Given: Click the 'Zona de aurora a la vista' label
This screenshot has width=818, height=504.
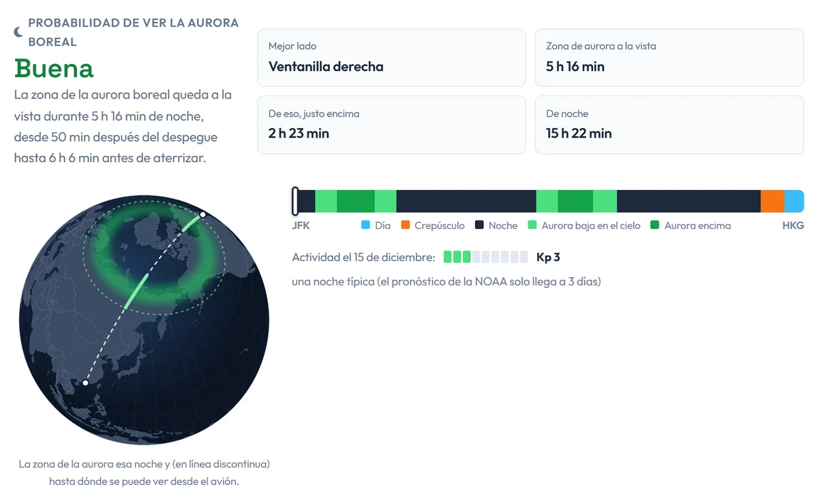Looking at the screenshot, I should 601,46.
